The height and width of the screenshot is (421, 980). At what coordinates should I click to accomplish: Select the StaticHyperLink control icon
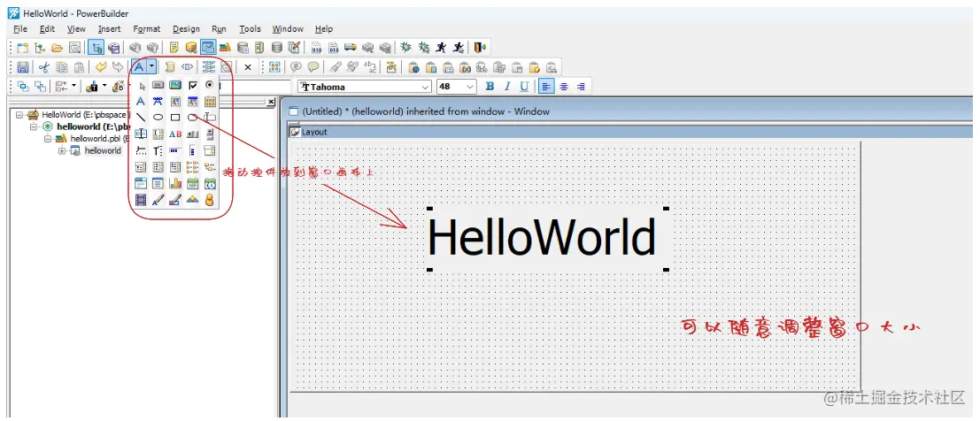pyautogui.click(x=158, y=101)
